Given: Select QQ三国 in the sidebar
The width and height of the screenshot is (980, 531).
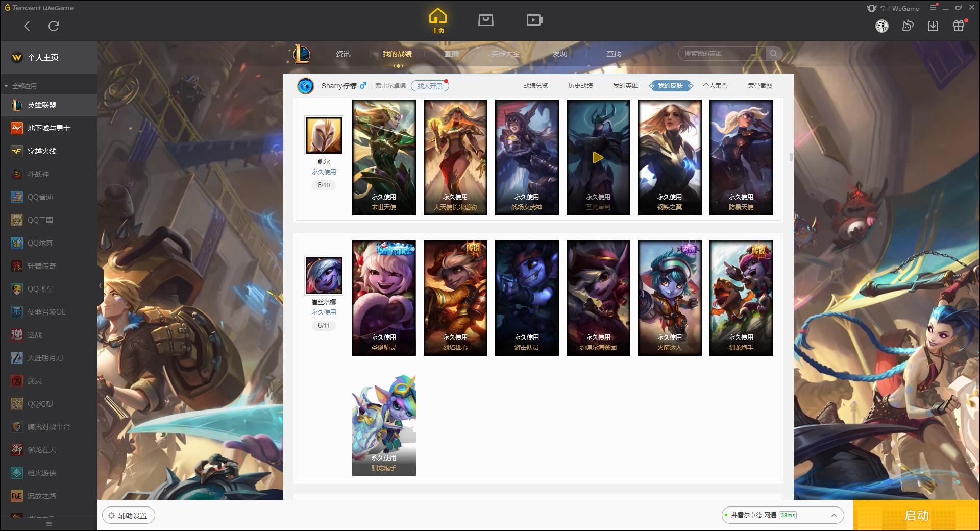Looking at the screenshot, I should pos(48,220).
